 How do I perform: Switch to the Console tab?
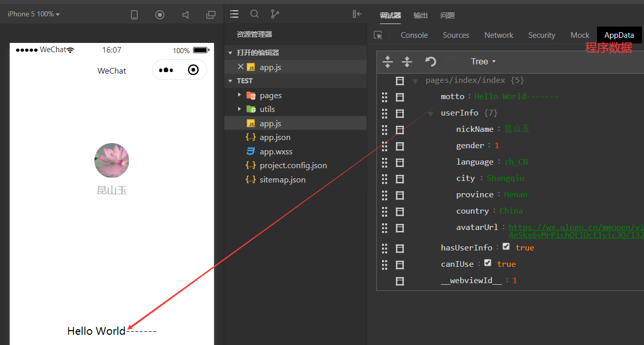pos(414,35)
